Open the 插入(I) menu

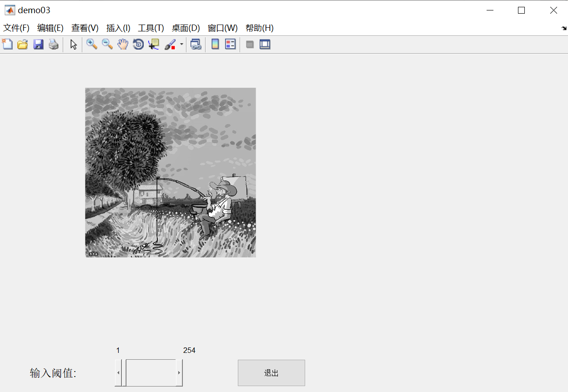118,28
